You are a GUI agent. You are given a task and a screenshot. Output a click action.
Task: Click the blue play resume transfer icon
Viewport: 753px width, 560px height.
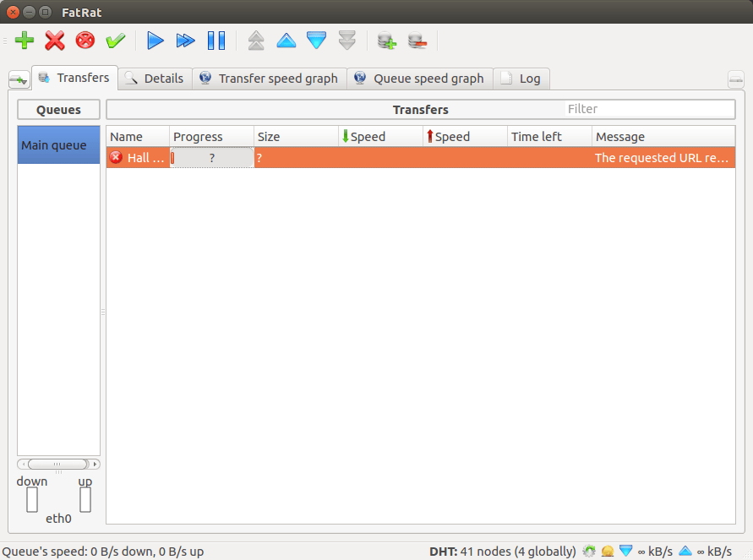(x=155, y=41)
